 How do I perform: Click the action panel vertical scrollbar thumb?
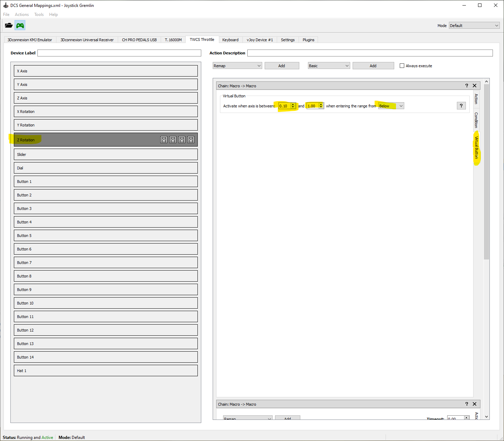pos(486,172)
